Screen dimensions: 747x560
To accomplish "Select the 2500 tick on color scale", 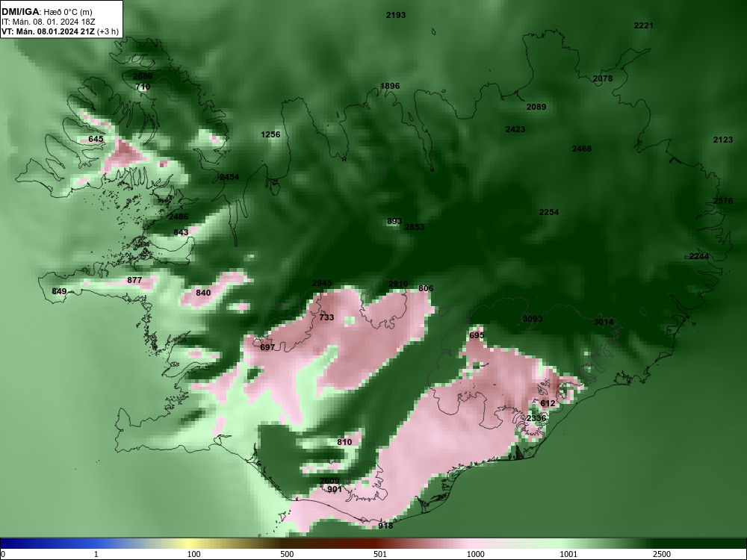I will point(661,554).
